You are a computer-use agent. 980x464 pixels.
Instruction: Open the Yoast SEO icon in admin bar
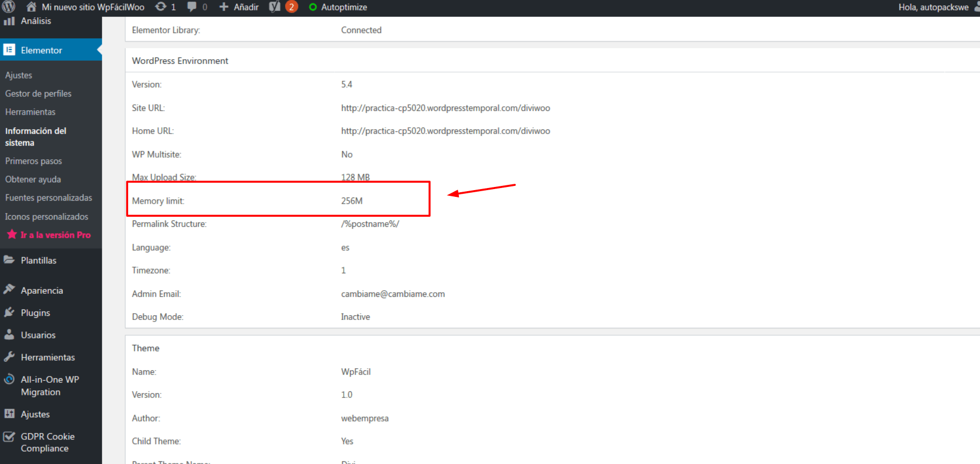(275, 7)
